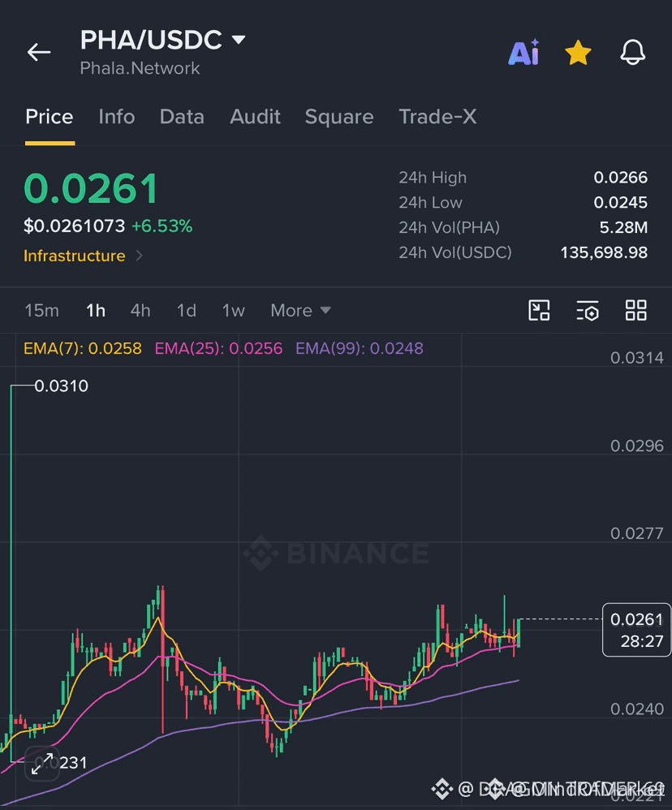
Task: Select the 4h chart interval
Action: pyautogui.click(x=140, y=311)
